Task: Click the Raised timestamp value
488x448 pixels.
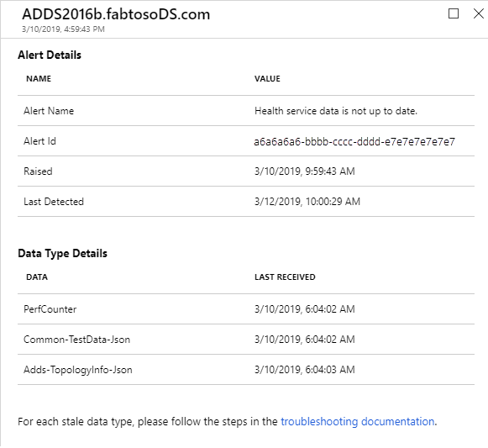Action: pyautogui.click(x=304, y=171)
